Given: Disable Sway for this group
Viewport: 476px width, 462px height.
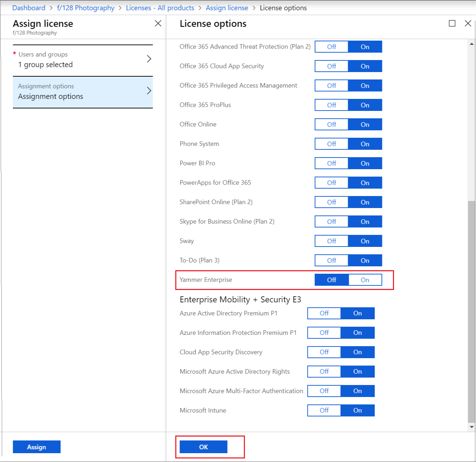Looking at the screenshot, I should point(331,241).
